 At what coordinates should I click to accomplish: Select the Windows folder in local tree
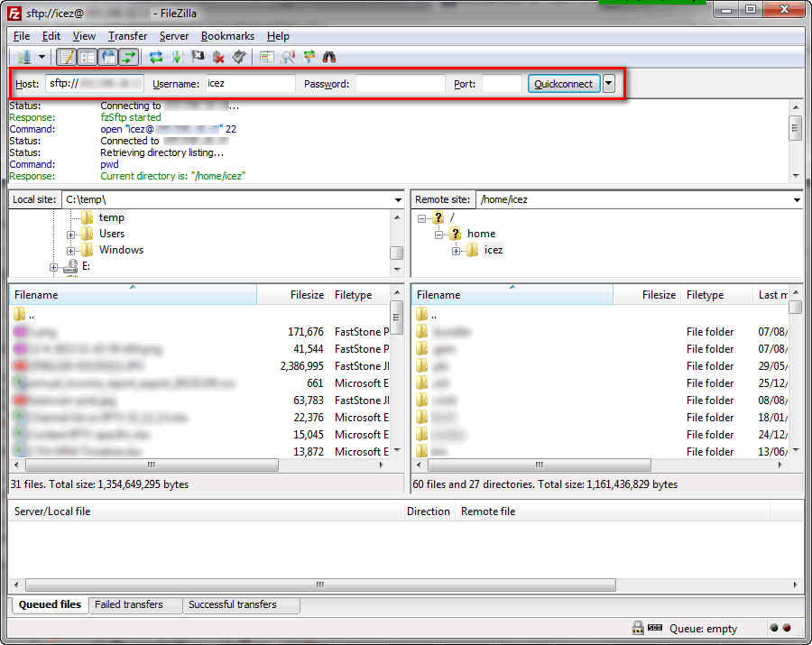(x=121, y=250)
